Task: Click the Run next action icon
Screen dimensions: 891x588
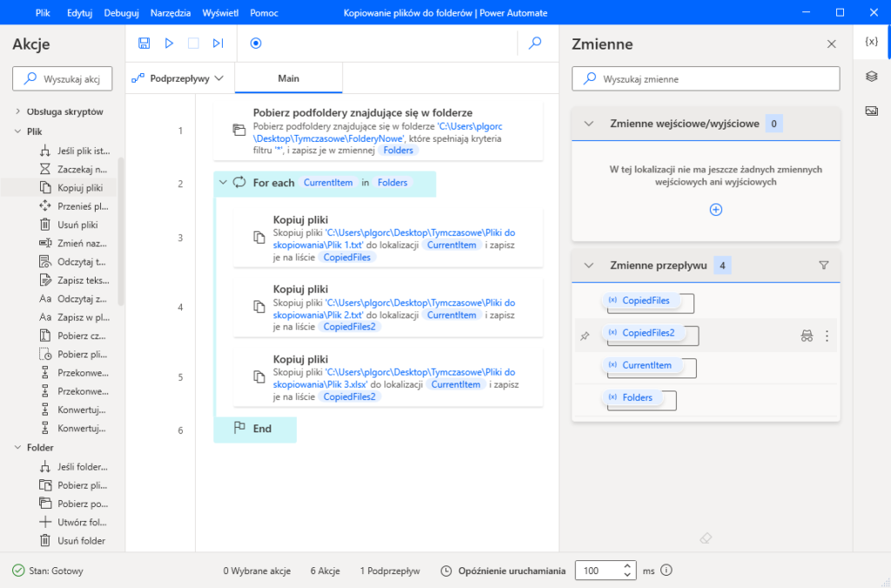Action: point(218,43)
